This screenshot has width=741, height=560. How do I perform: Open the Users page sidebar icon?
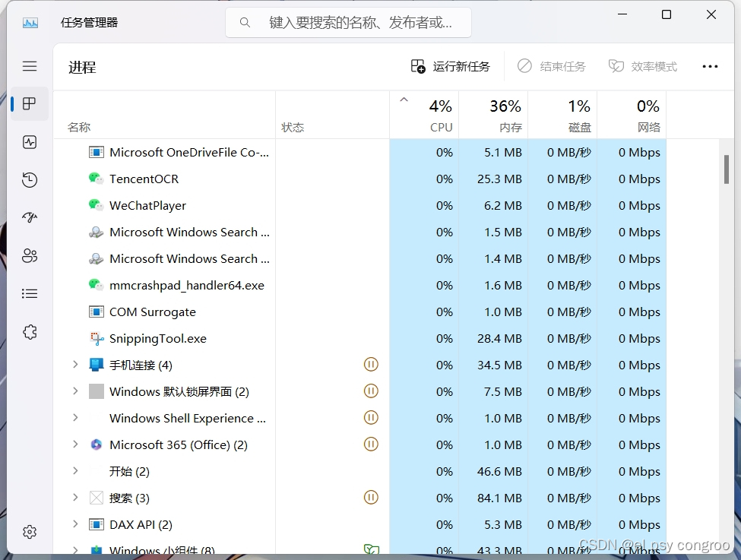(30, 255)
